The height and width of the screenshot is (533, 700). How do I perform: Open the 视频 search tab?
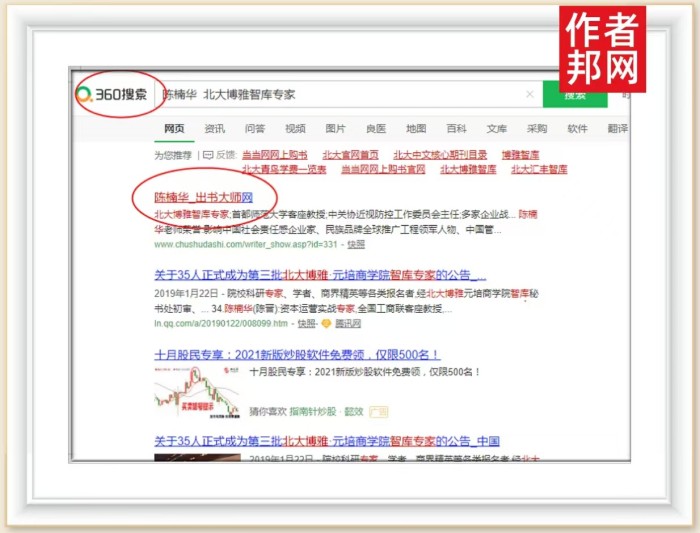[x=295, y=129]
